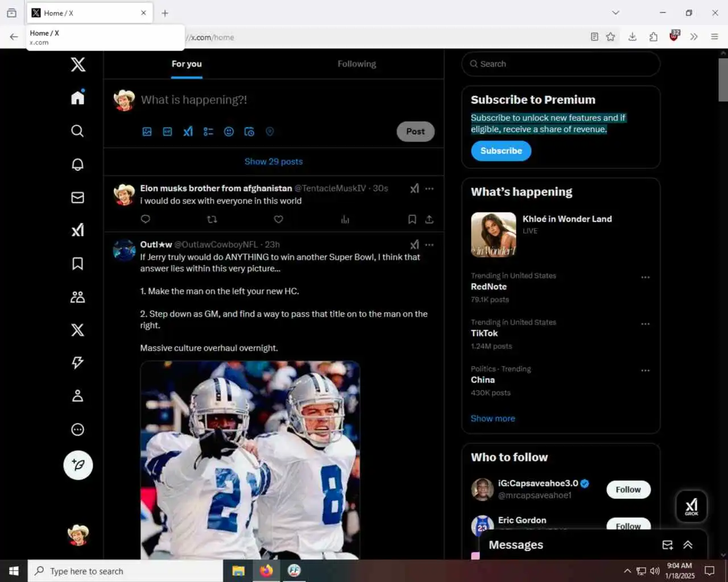Viewport: 728px width, 582px height.
Task: Open the Cowboys players photo
Action: coord(250,460)
